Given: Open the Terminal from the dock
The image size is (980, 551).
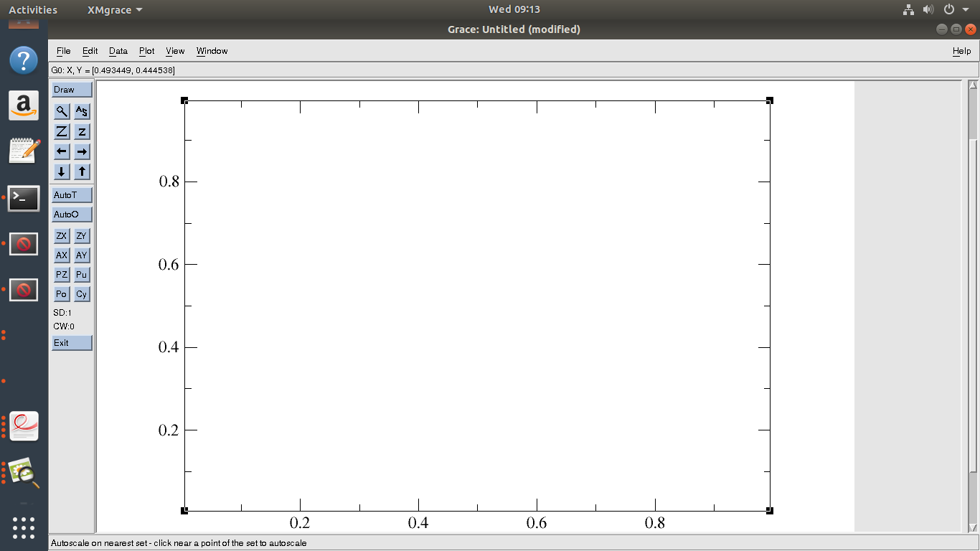Looking at the screenshot, I should (24, 198).
